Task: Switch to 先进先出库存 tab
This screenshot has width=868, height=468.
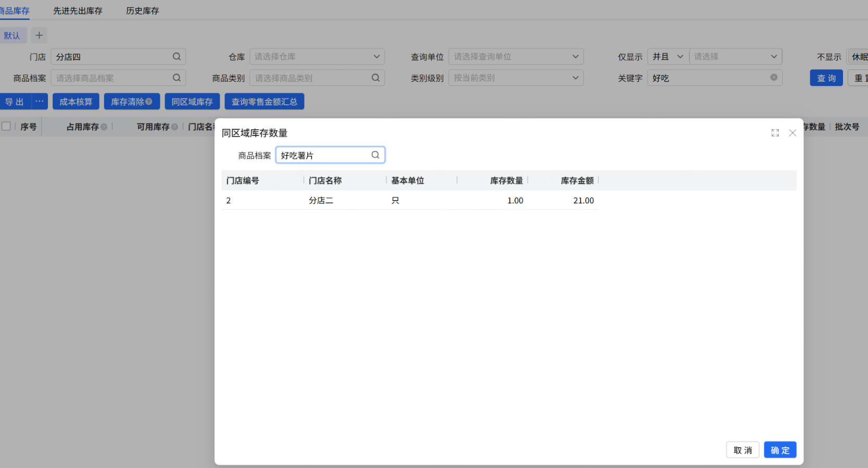Action: click(x=78, y=10)
